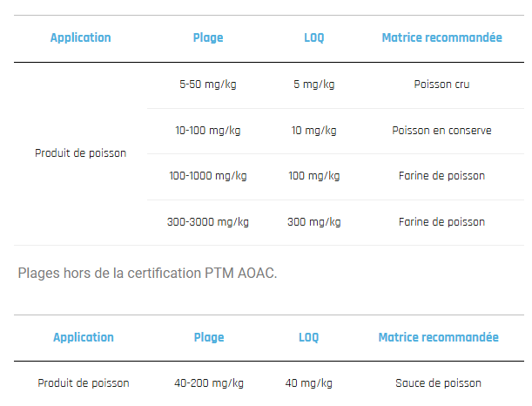532x406 pixels.
Task: Click the 40 mg/kg LOQ value
Action: [x=309, y=383]
